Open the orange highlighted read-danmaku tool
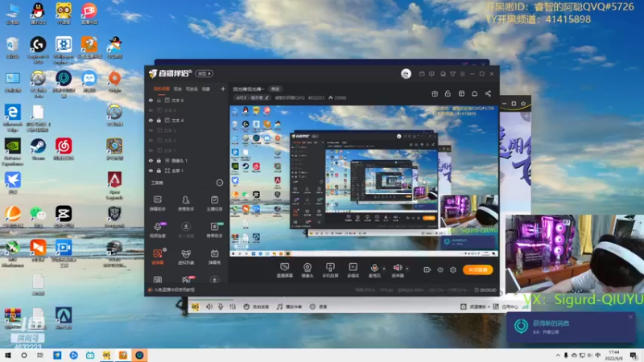This screenshot has width=644, height=362. point(158,257)
